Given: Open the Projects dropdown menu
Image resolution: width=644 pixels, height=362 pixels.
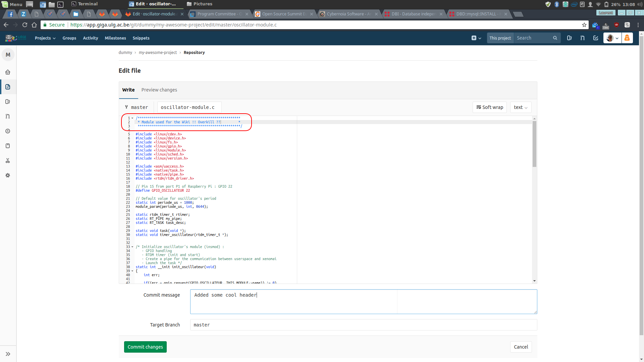Looking at the screenshot, I should [45, 38].
